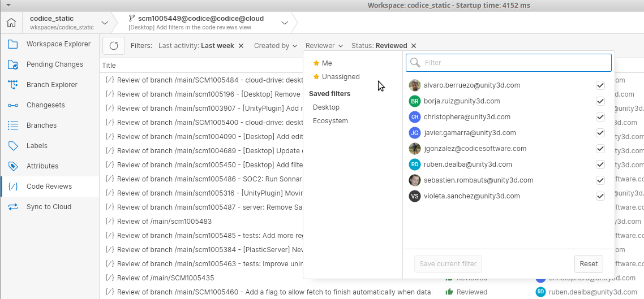Click Save current filter button
The height and width of the screenshot is (299, 644).
[448, 264]
